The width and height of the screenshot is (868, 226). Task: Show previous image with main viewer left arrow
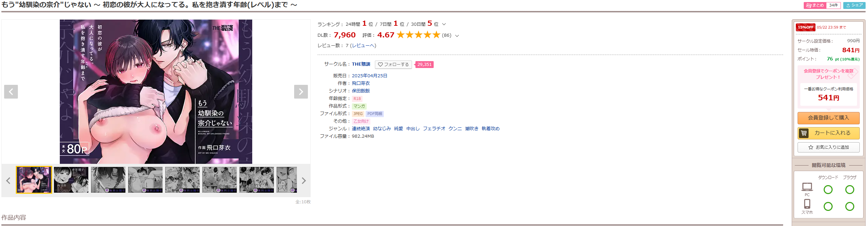tap(11, 92)
